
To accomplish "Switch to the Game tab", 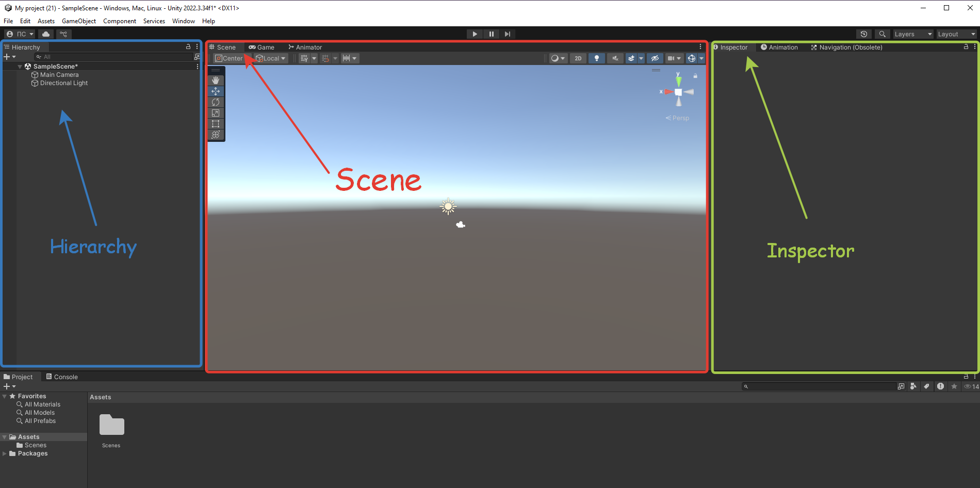I will 262,47.
